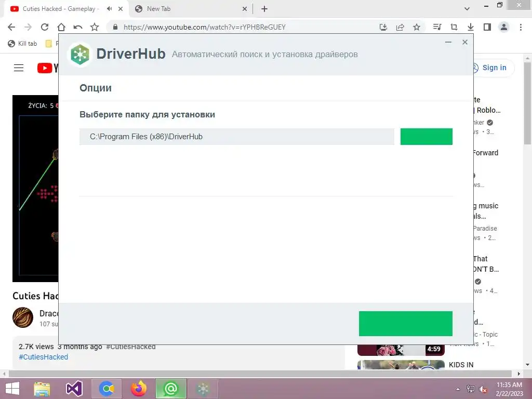This screenshot has height=399, width=532.
Task: Open the media controls playlist icon
Action: (437, 27)
